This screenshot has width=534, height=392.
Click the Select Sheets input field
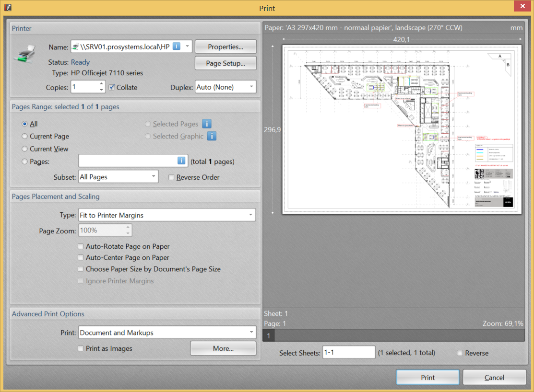coord(348,353)
